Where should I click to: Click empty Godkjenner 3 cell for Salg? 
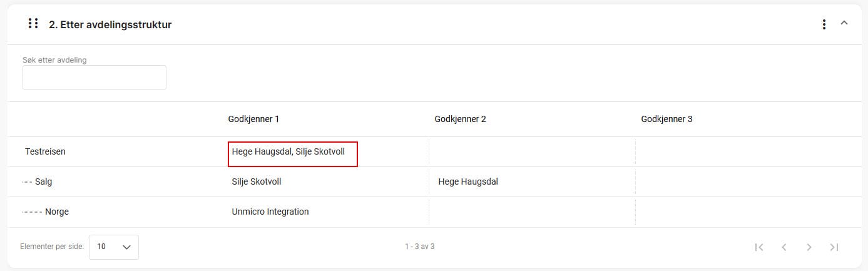point(738,182)
